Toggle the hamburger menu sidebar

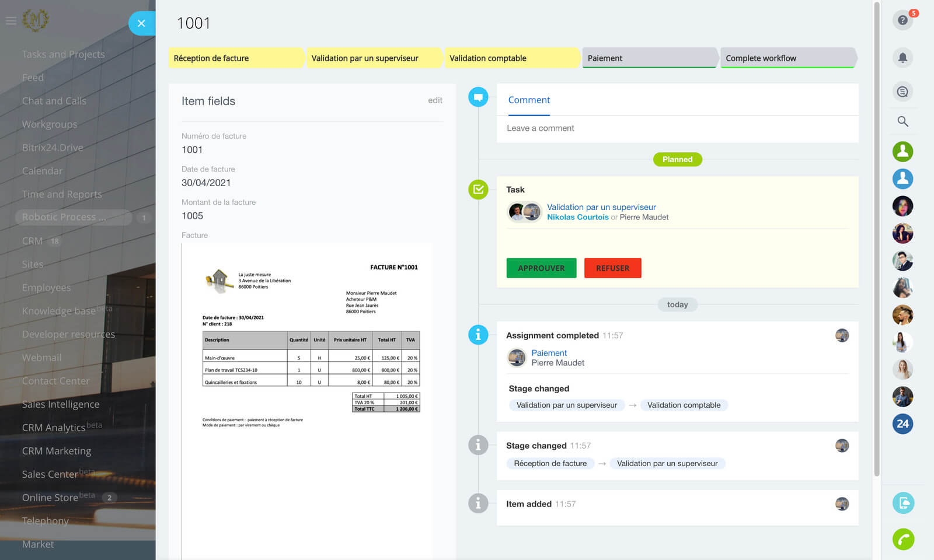pos(11,21)
